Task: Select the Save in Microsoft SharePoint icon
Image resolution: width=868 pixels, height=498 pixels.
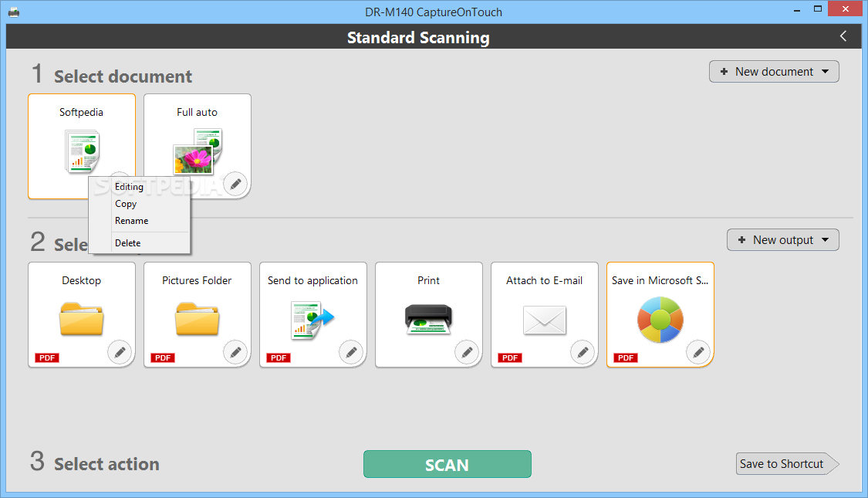Action: 660,320
